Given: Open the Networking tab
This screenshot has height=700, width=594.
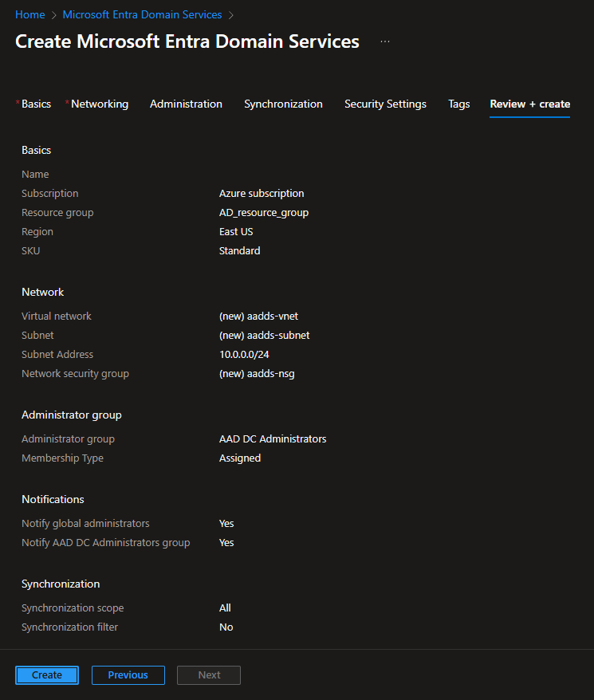Looking at the screenshot, I should tap(99, 104).
